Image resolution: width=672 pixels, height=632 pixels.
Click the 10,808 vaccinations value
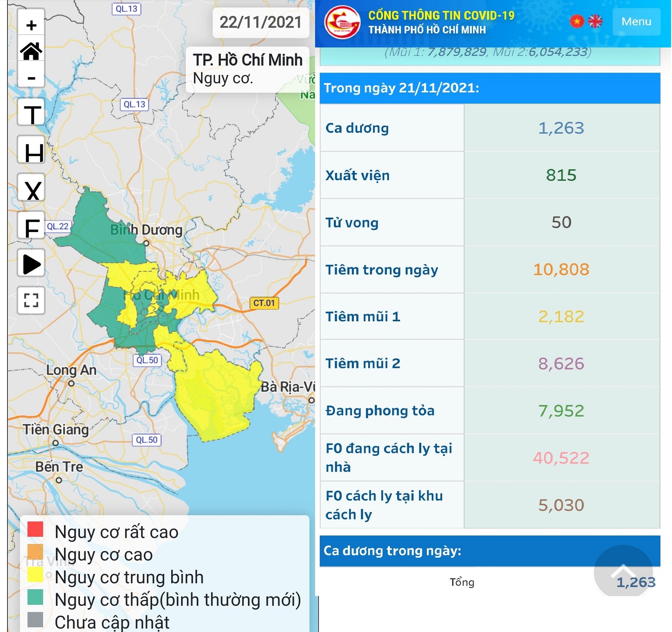tap(561, 269)
